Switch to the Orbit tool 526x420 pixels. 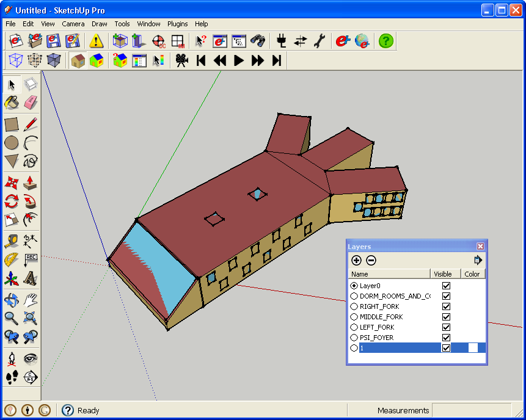[x=11, y=300]
